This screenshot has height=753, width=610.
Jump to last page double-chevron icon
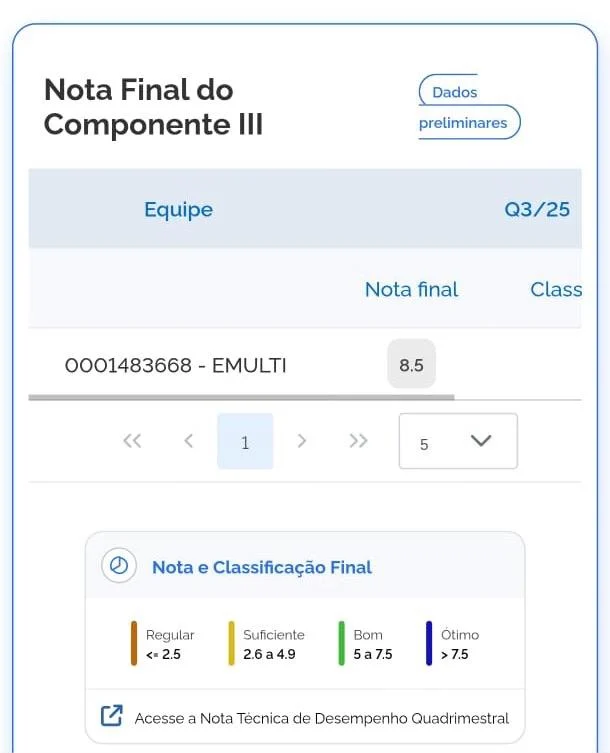358,441
